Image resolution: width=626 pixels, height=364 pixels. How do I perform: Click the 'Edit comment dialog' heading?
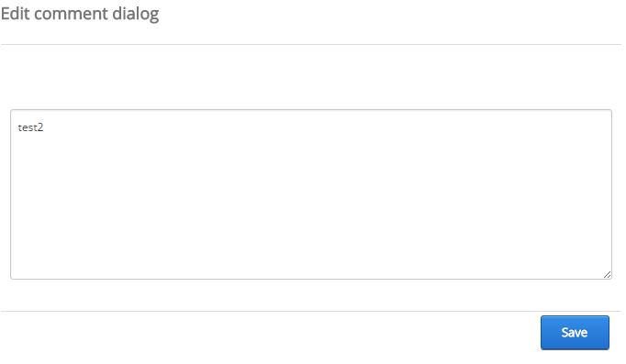(80, 14)
